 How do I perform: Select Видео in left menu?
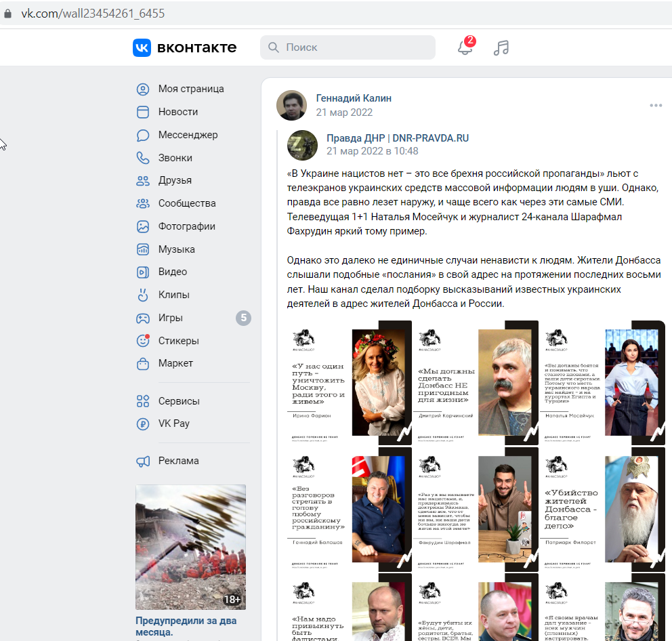[173, 272]
